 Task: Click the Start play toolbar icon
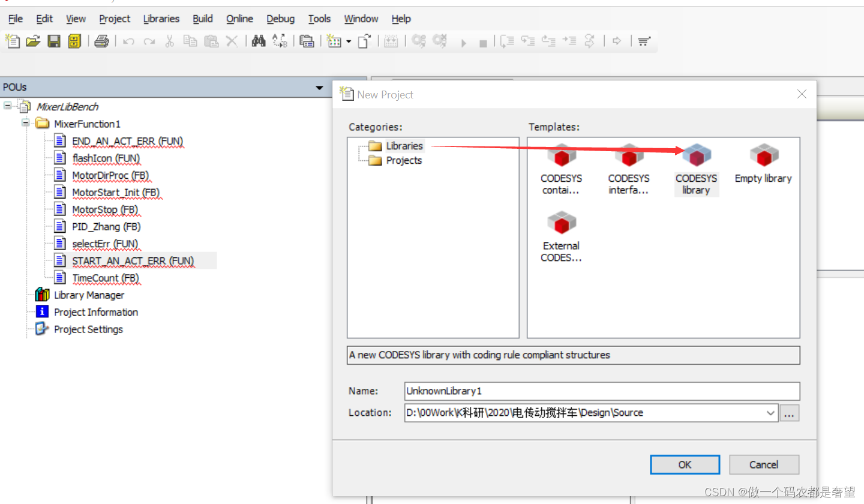click(x=463, y=43)
